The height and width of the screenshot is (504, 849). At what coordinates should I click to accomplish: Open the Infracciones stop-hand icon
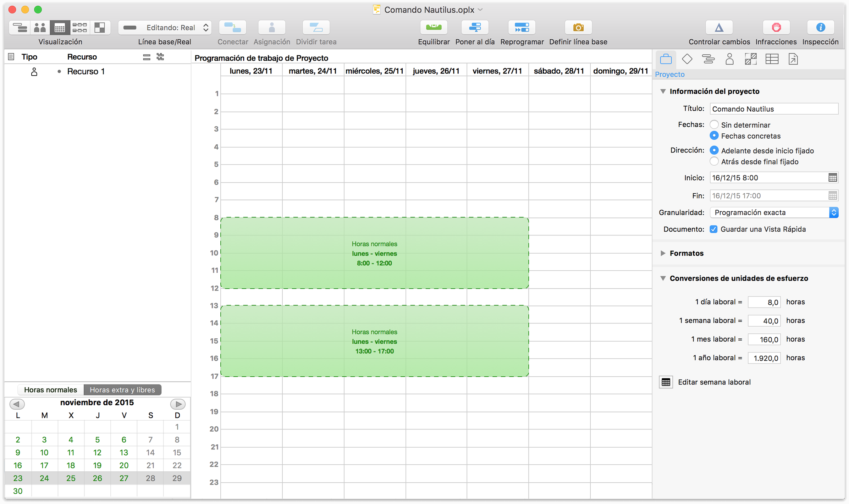point(776,28)
